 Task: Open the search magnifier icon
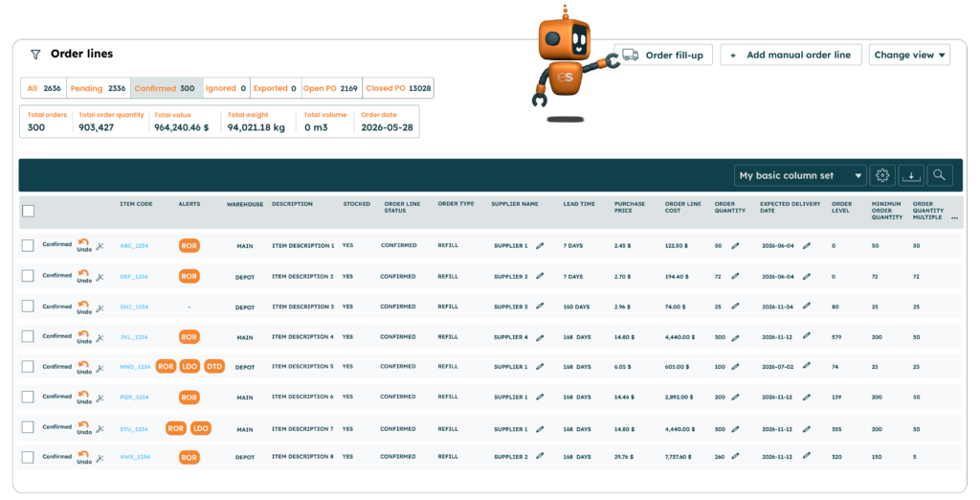pos(940,176)
